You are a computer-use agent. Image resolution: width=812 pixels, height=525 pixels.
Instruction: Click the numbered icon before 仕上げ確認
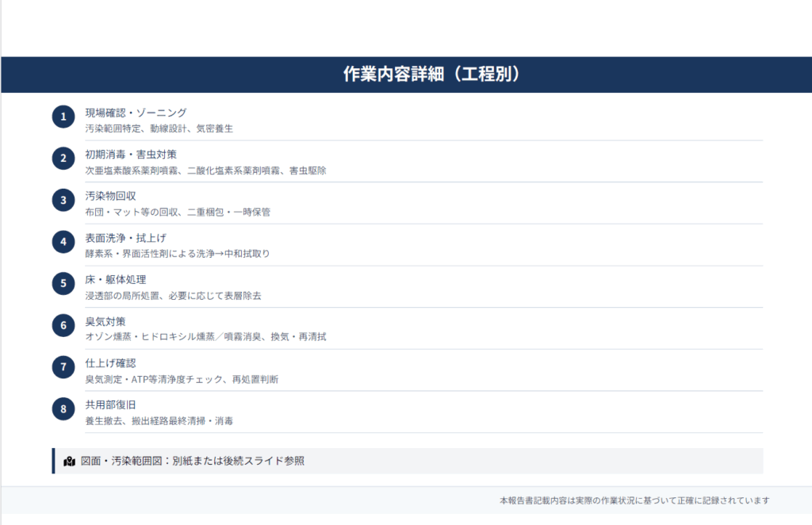63,366
